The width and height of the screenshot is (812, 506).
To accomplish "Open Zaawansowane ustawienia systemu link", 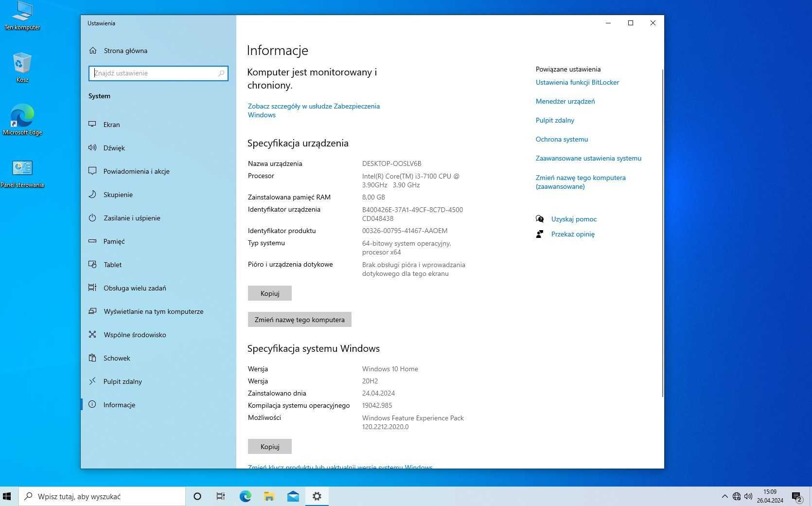I will tap(588, 158).
